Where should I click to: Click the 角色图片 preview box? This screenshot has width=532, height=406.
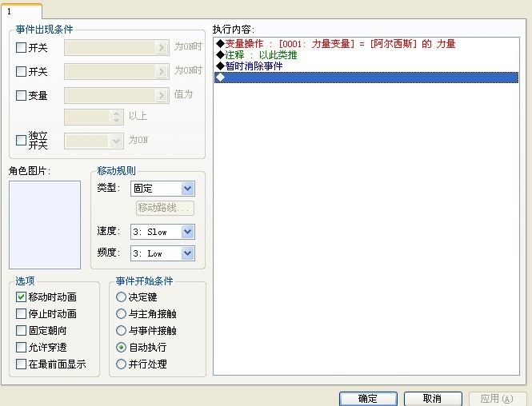click(45, 225)
